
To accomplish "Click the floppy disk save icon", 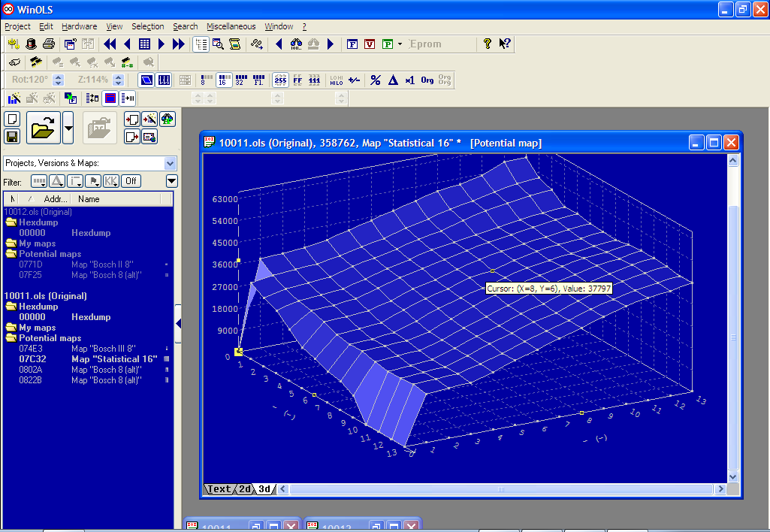I will click(x=12, y=137).
